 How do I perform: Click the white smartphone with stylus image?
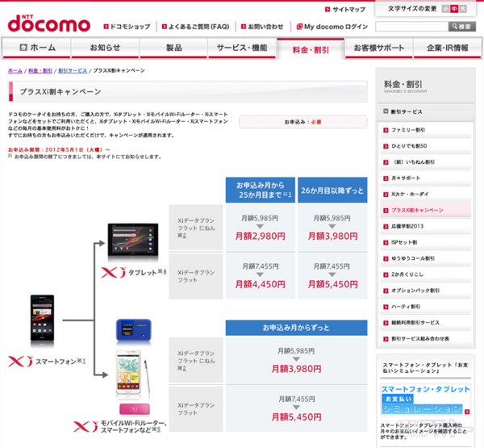(x=133, y=373)
